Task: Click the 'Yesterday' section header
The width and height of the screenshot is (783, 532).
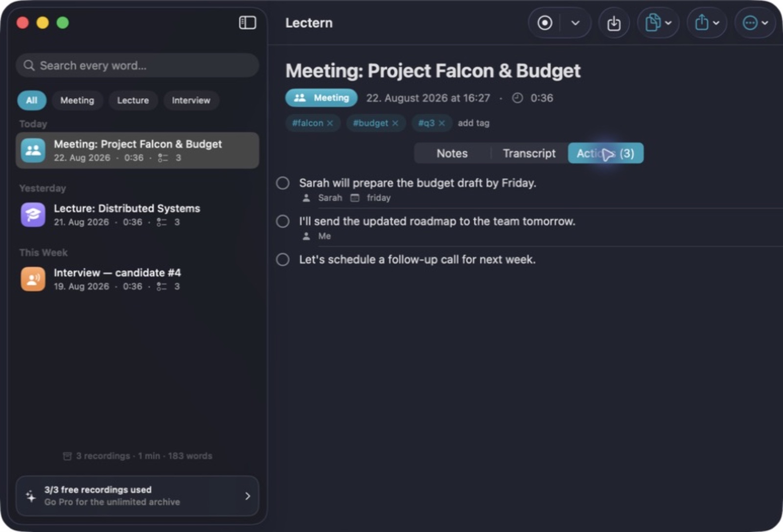Action: point(43,188)
